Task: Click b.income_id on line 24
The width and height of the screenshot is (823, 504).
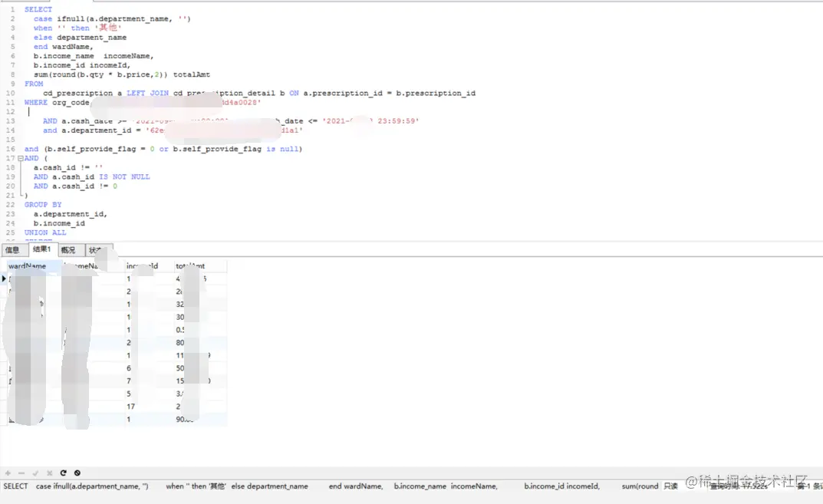Action: click(59, 223)
